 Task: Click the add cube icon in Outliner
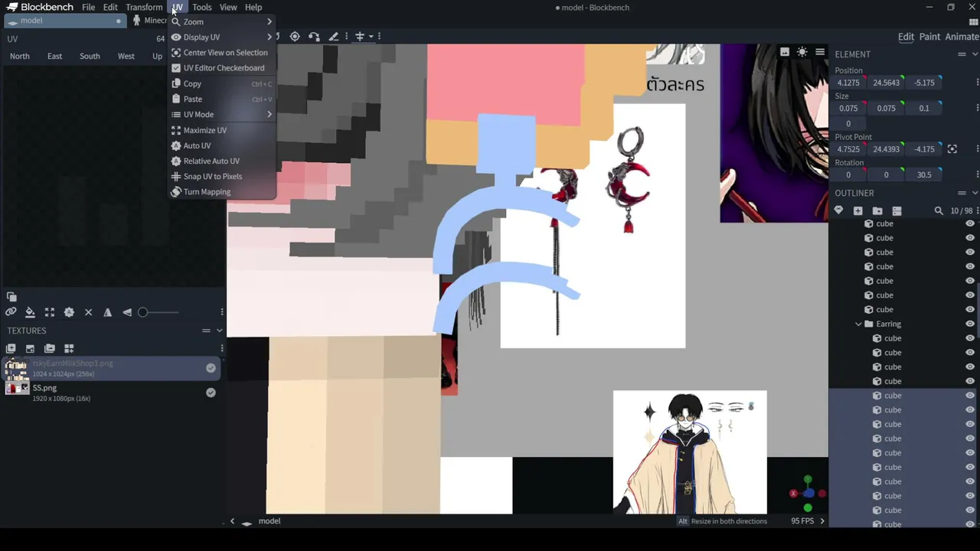[x=857, y=210]
